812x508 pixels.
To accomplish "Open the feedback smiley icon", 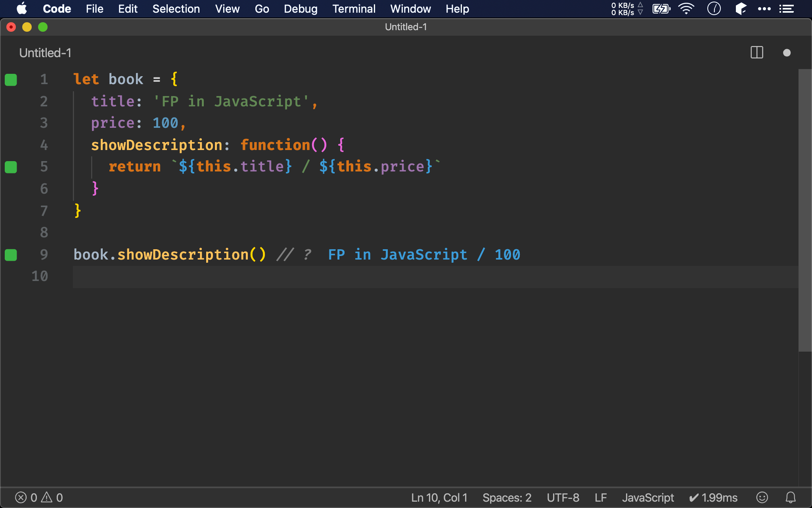I will click(x=762, y=497).
